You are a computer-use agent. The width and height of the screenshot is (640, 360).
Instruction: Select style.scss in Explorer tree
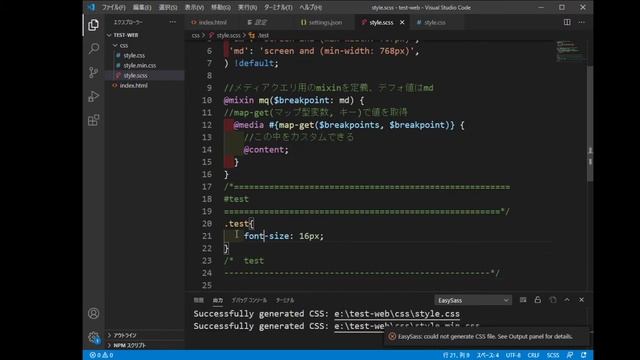tap(145, 76)
